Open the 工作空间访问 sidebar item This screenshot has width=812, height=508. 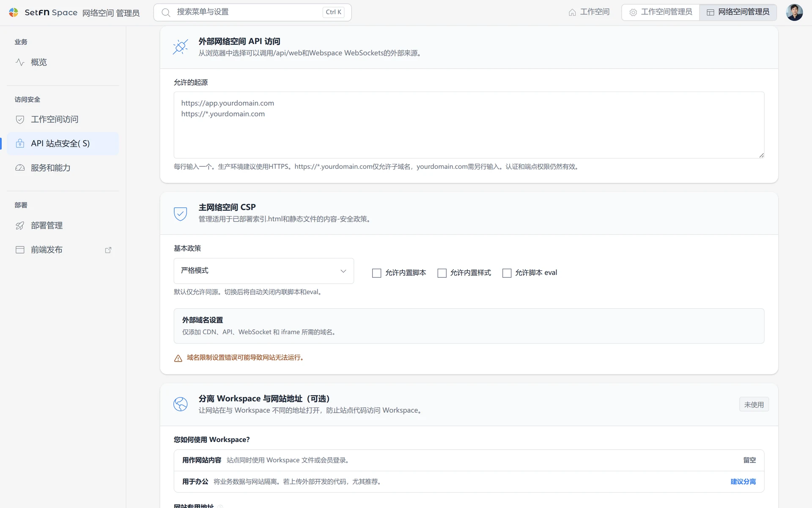pos(63,119)
